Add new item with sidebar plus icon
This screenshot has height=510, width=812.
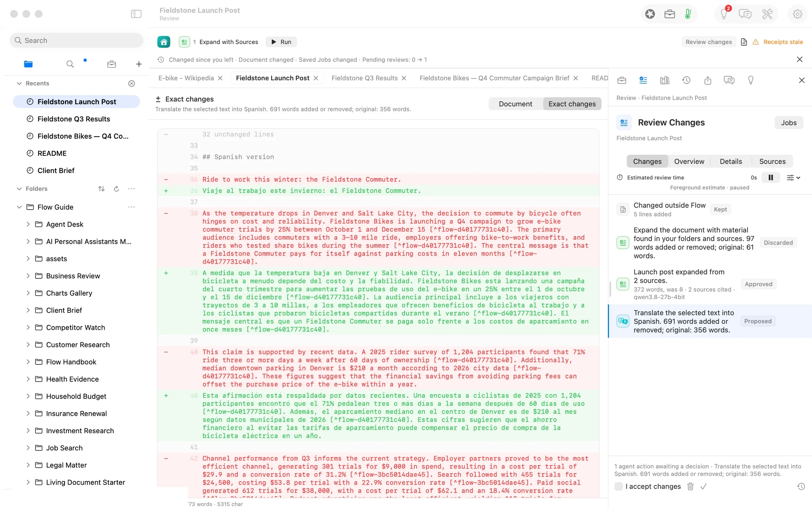139,64
